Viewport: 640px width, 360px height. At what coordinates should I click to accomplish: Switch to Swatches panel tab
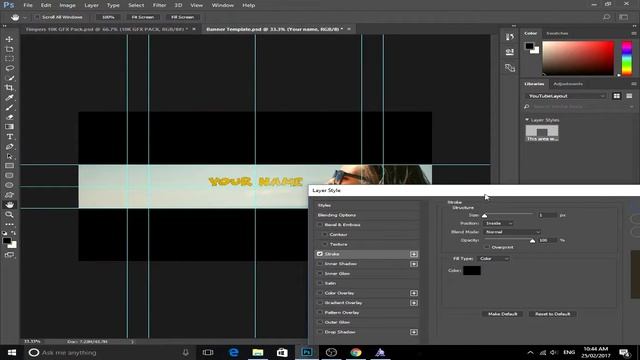coord(557,33)
